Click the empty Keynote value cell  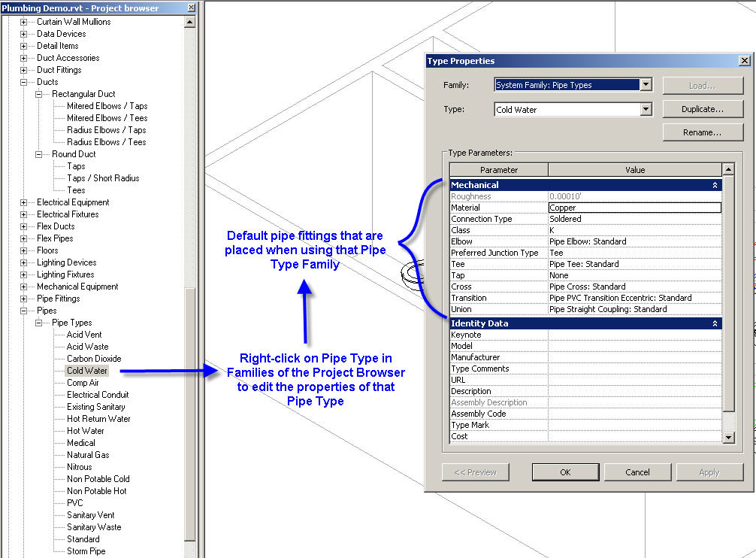635,335
